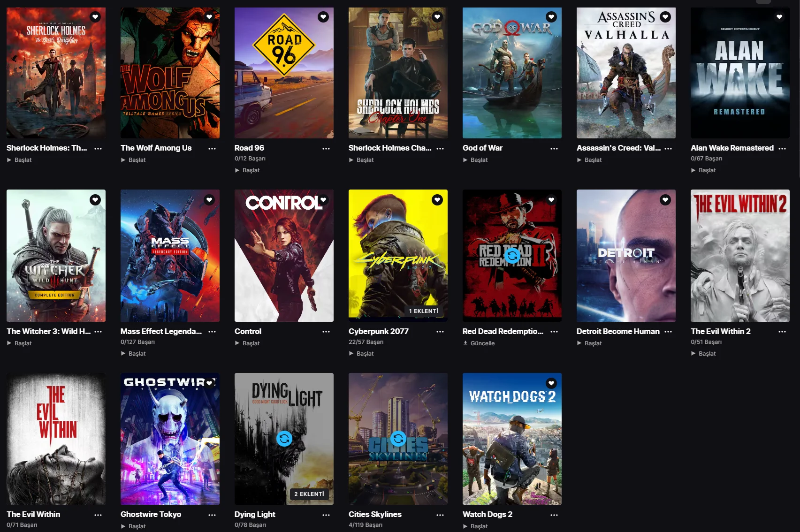Click sync icon on Dying Light cover
The width and height of the screenshot is (800, 532).
click(284, 439)
